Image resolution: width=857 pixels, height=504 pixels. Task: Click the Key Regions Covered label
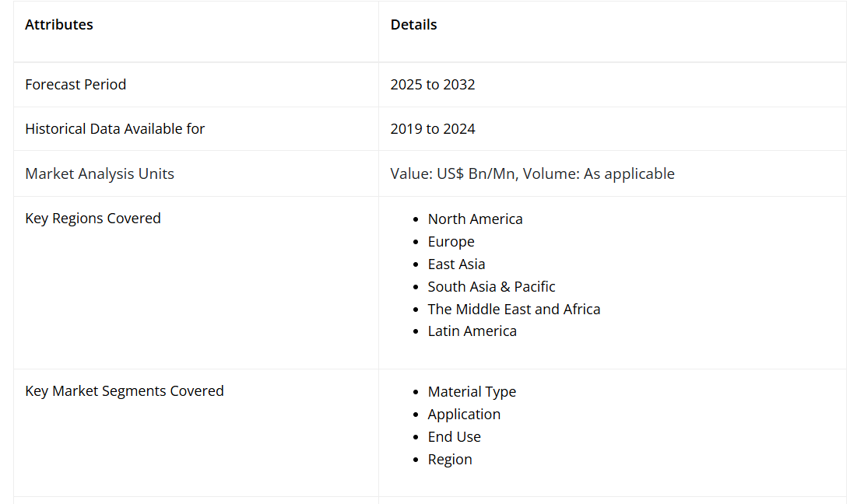coord(93,219)
